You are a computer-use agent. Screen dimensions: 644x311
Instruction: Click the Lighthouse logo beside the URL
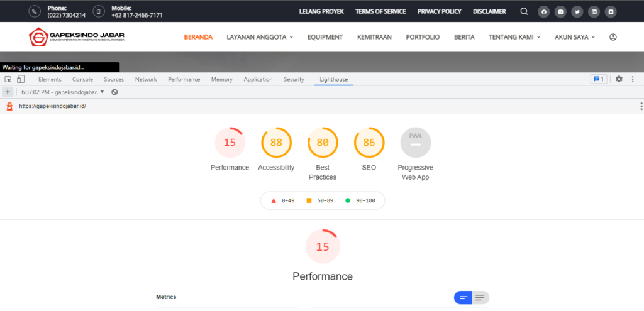[x=9, y=106]
